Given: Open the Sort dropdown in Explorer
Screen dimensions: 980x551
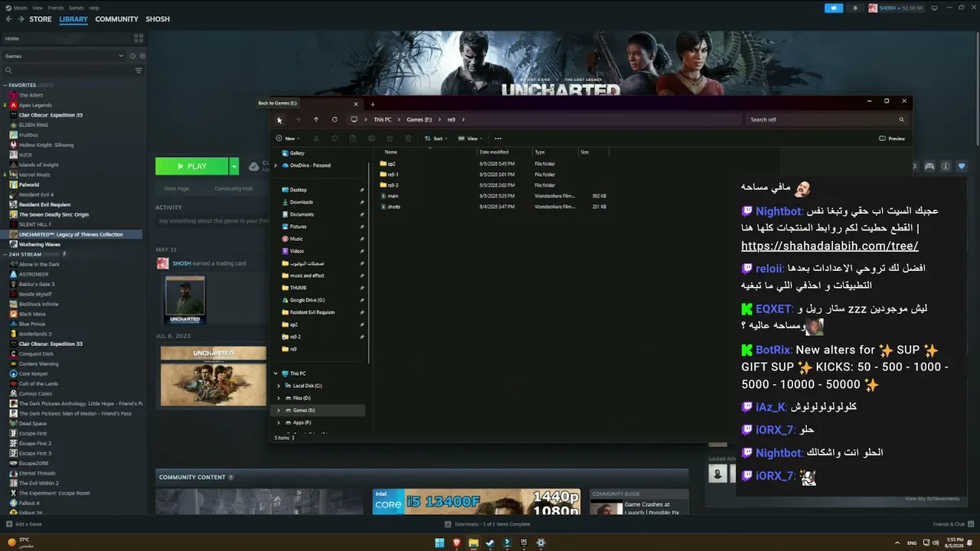Looking at the screenshot, I should pyautogui.click(x=436, y=139).
